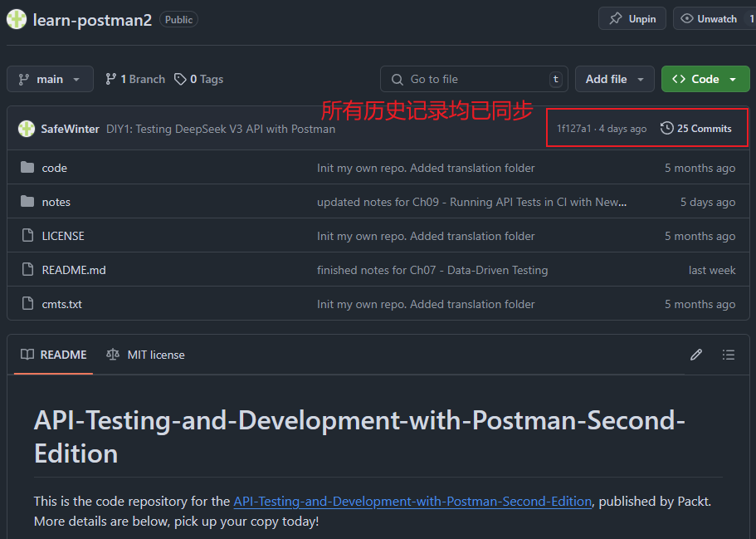Viewport: 756px width, 539px height.
Task: Open the 1 Branch link
Action: click(x=135, y=79)
